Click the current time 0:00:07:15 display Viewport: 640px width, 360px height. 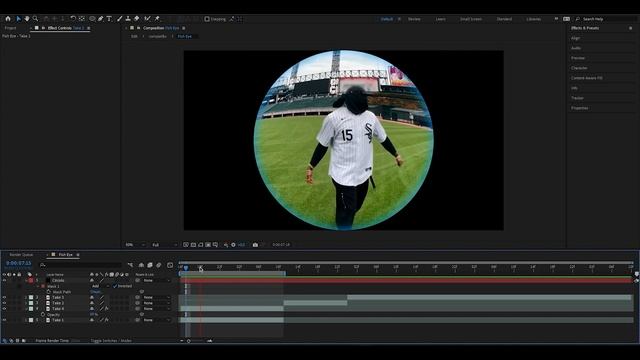pos(18,264)
